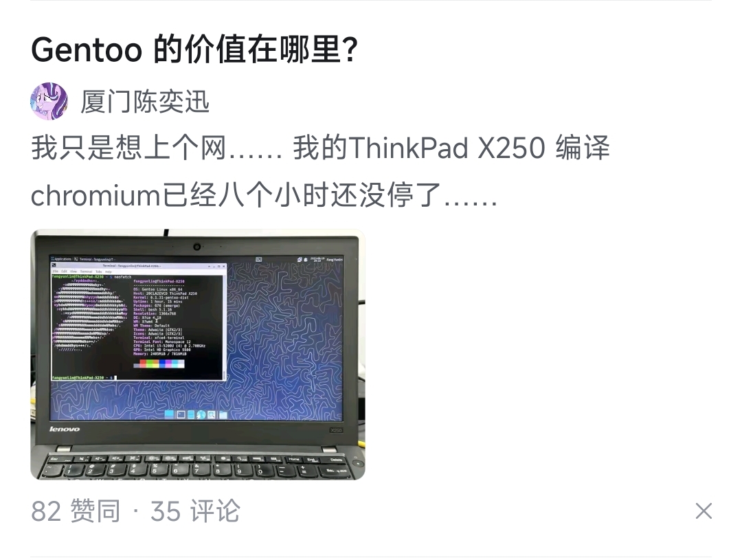Expand the Fang Yunlin user menu in panel
Viewport: 742px width, 560px height.
click(335, 260)
